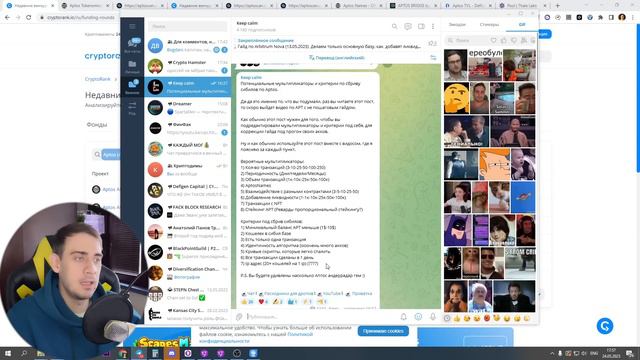Click the Telegram chat list search field
The image size is (640, 360).
pyautogui.click(x=187, y=27)
